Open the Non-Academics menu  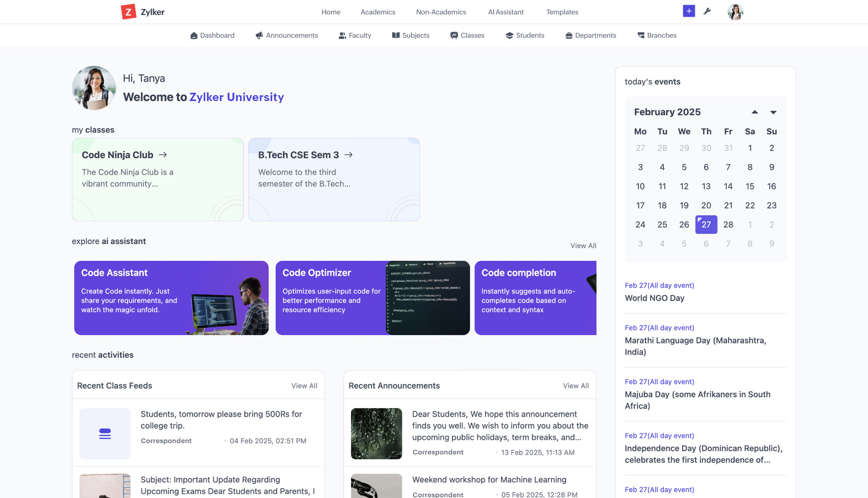441,12
